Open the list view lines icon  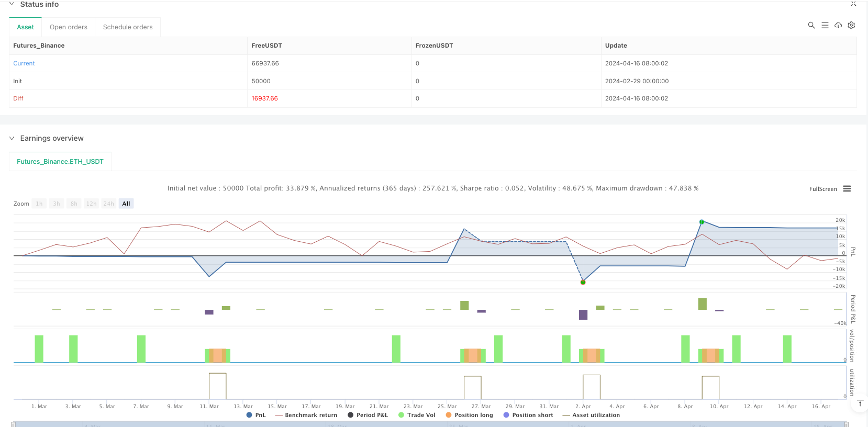pyautogui.click(x=825, y=25)
